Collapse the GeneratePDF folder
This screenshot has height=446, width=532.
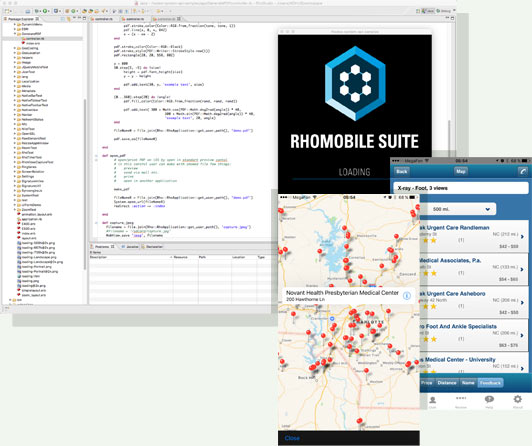coord(15,34)
